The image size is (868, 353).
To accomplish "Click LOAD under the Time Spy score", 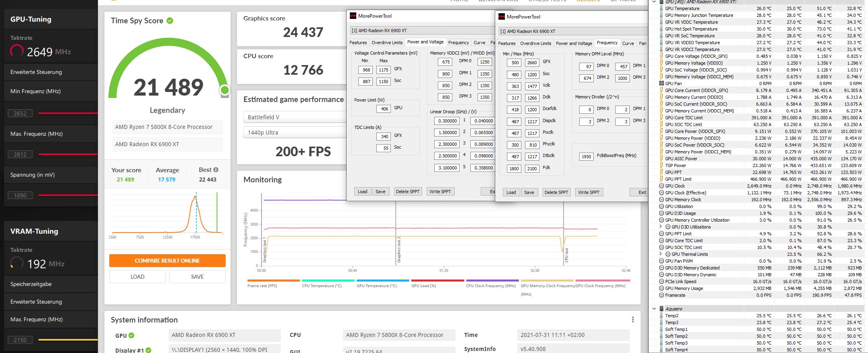I will (137, 277).
